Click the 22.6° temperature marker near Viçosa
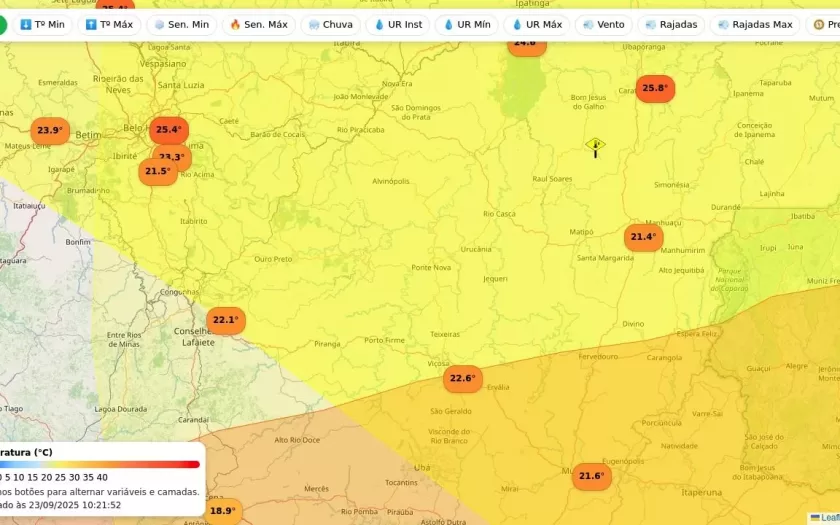 (x=462, y=379)
